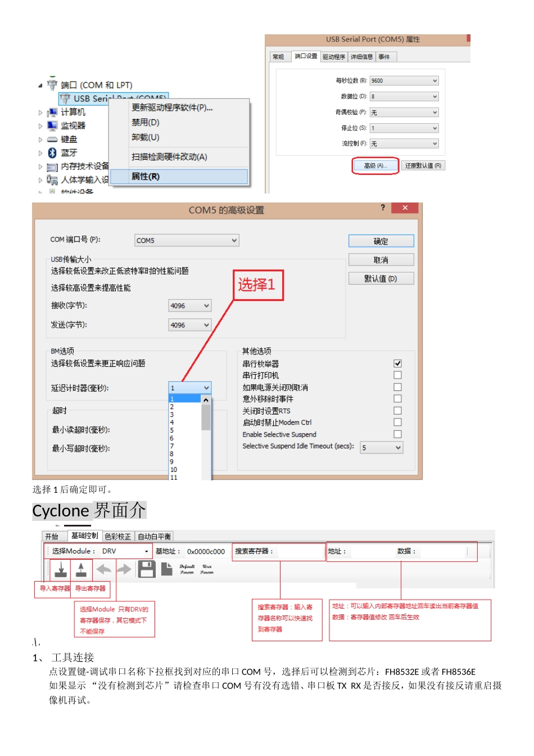
Task: Click the redo right arrow icon
Action: (124, 570)
